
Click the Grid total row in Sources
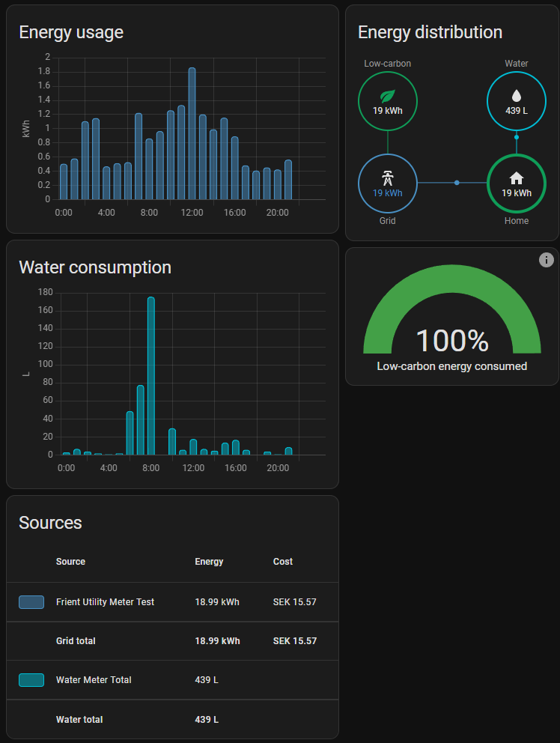pos(76,640)
